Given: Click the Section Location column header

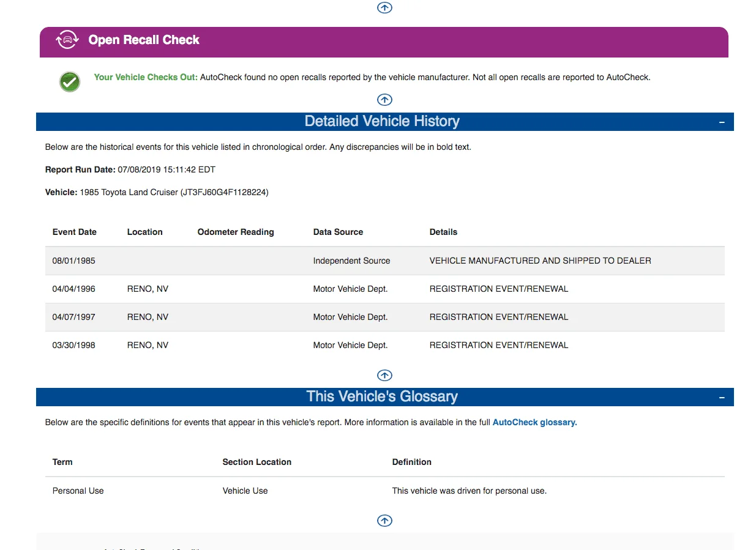Looking at the screenshot, I should click(257, 462).
